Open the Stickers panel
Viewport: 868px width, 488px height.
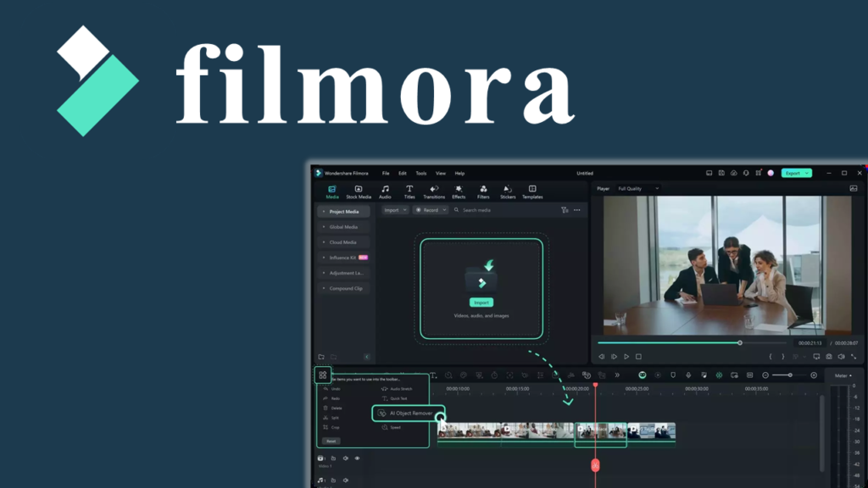[508, 192]
